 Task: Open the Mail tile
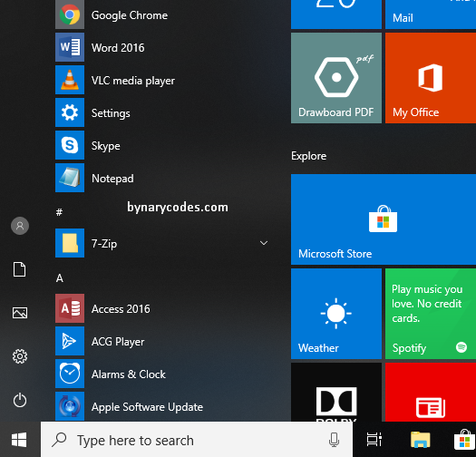point(431,15)
